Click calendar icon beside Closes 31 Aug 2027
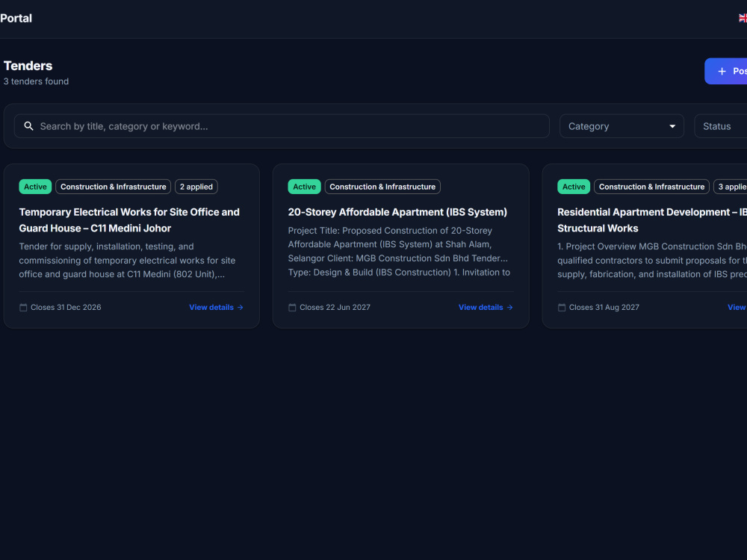The height and width of the screenshot is (560, 747). click(562, 307)
